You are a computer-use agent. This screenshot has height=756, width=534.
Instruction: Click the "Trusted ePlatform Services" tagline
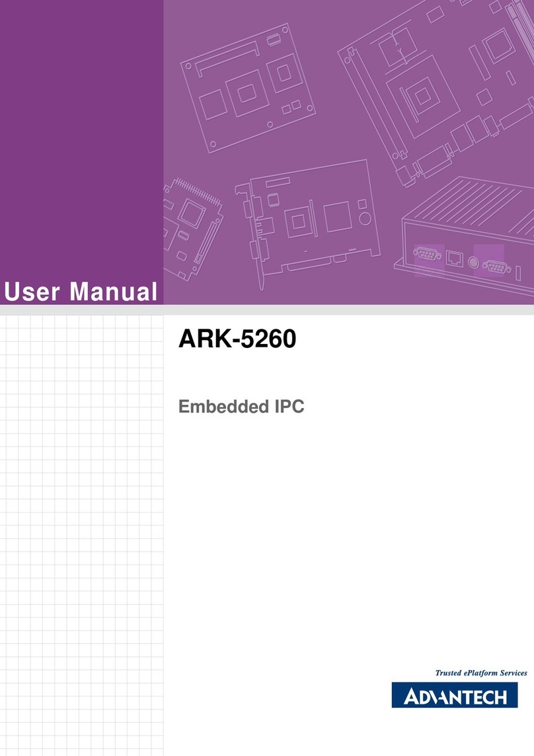481,673
